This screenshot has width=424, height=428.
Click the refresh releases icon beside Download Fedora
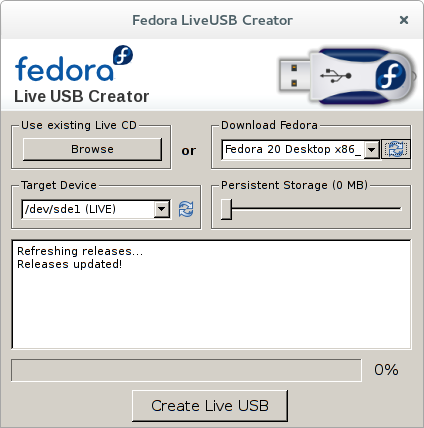pyautogui.click(x=396, y=149)
